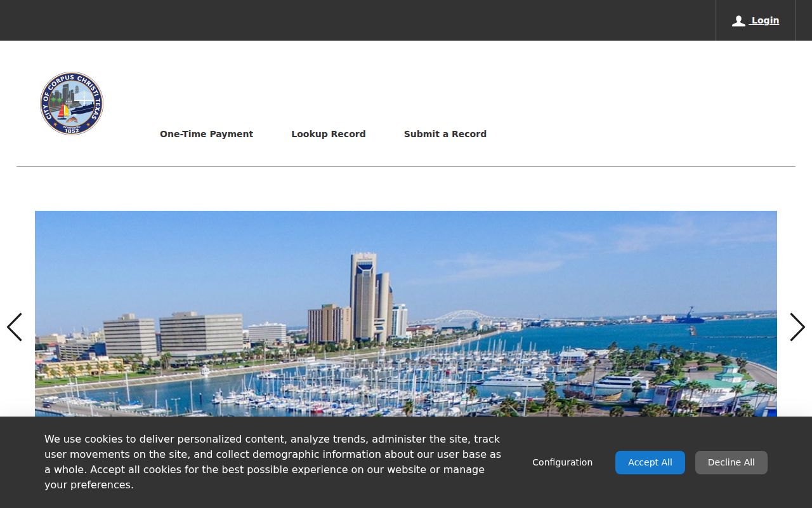
Task: Go to the Lookup Record menu item
Action: click(329, 134)
